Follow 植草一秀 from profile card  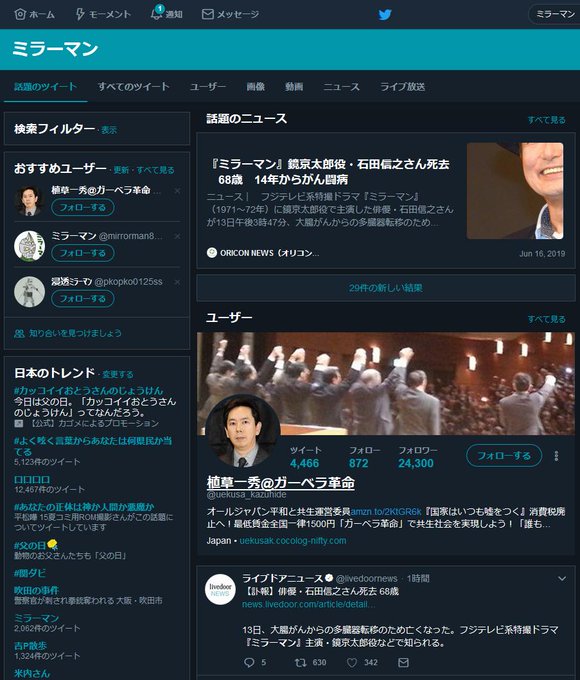[x=504, y=456]
